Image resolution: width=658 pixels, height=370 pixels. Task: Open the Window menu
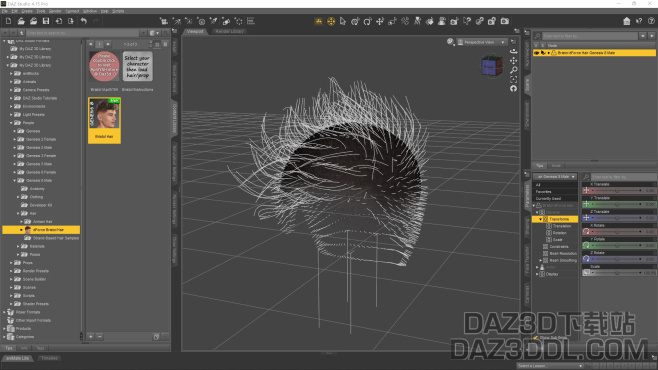coord(90,11)
